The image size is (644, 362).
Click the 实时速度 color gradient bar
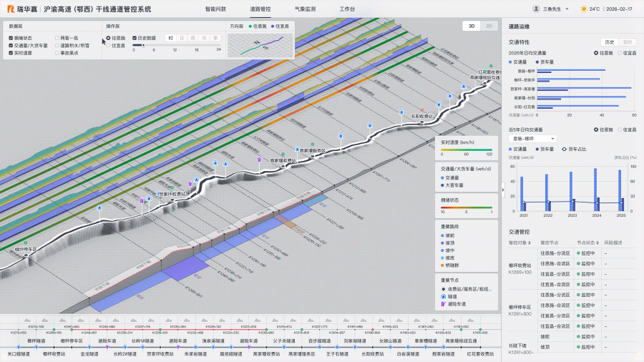pyautogui.click(x=466, y=150)
